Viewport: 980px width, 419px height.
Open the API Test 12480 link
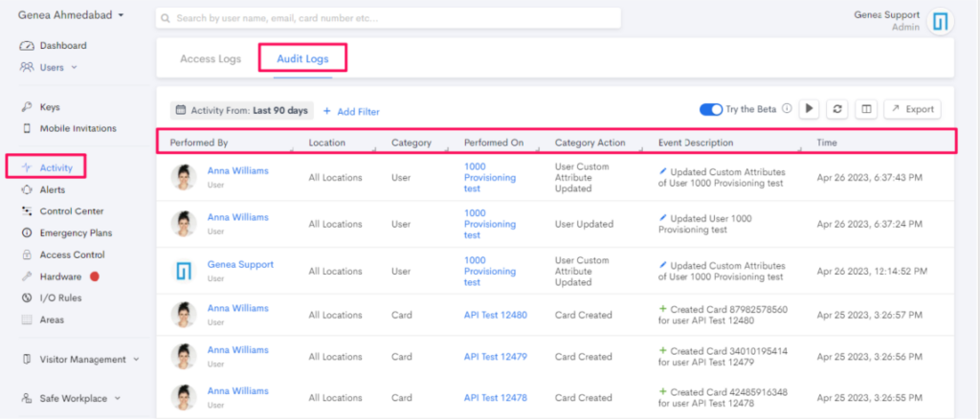pyautogui.click(x=495, y=315)
